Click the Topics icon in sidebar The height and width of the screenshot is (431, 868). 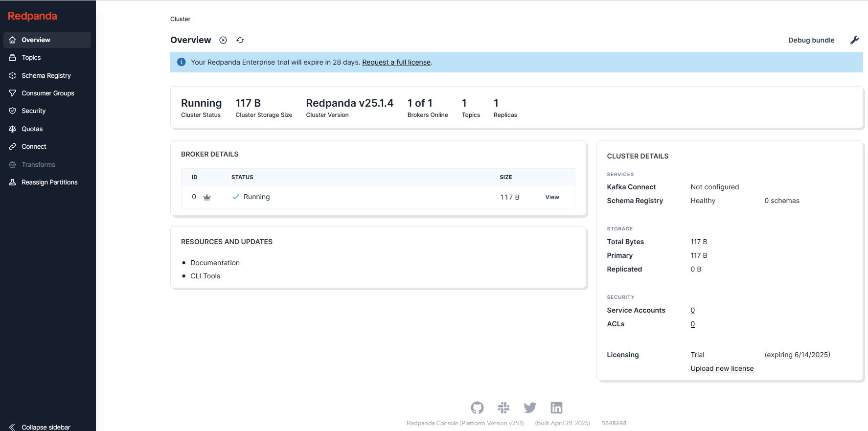click(x=13, y=58)
